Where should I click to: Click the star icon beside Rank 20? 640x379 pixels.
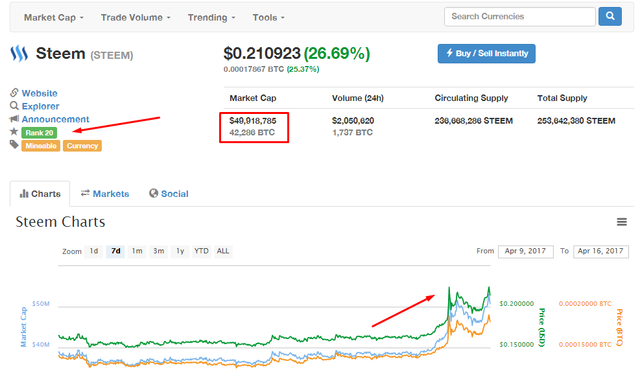14,132
